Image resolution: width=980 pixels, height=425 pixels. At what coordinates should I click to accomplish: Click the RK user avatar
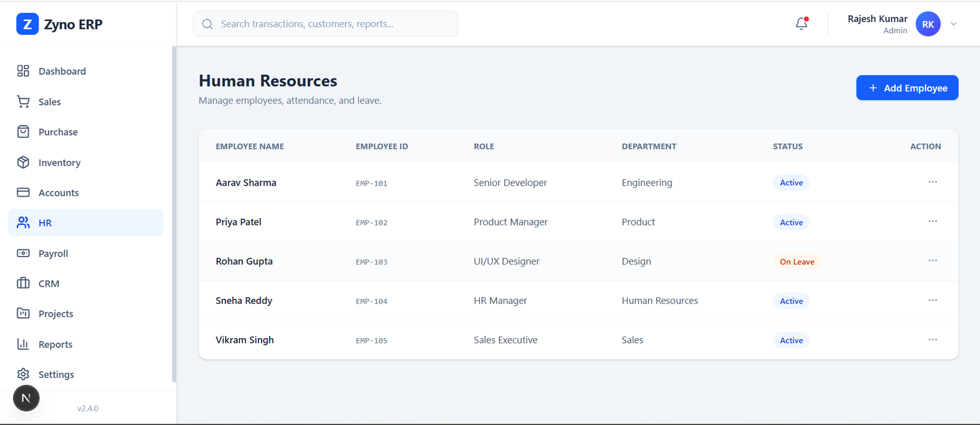tap(927, 24)
